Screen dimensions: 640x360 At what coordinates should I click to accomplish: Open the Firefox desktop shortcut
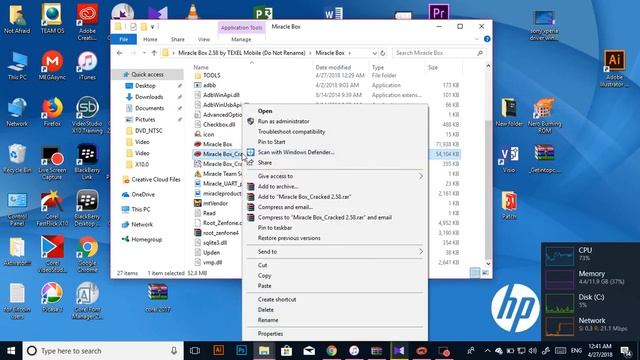[x=52, y=112]
